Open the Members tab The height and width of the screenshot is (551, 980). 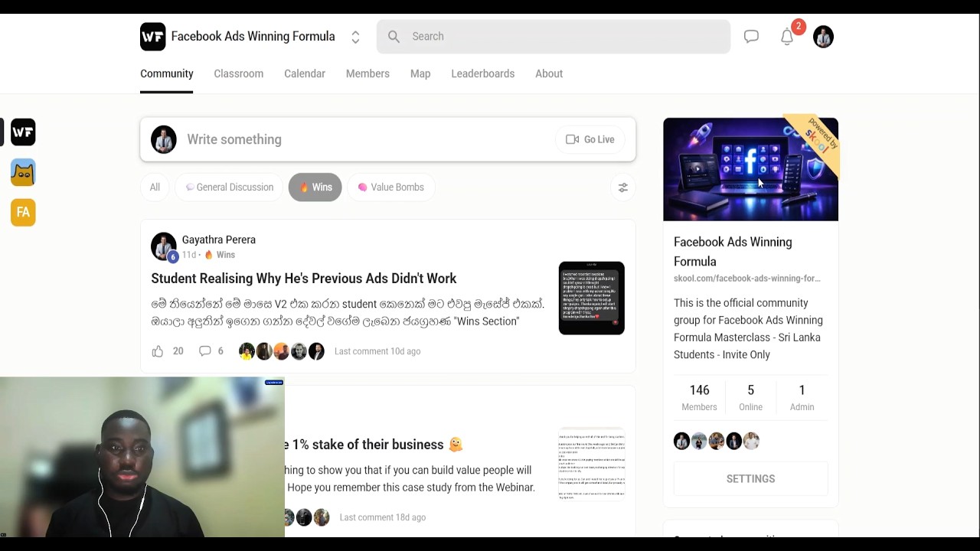(x=367, y=73)
